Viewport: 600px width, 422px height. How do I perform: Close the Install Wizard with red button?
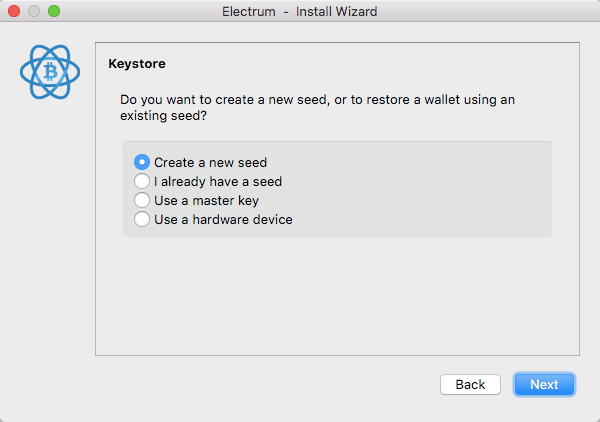[14, 11]
